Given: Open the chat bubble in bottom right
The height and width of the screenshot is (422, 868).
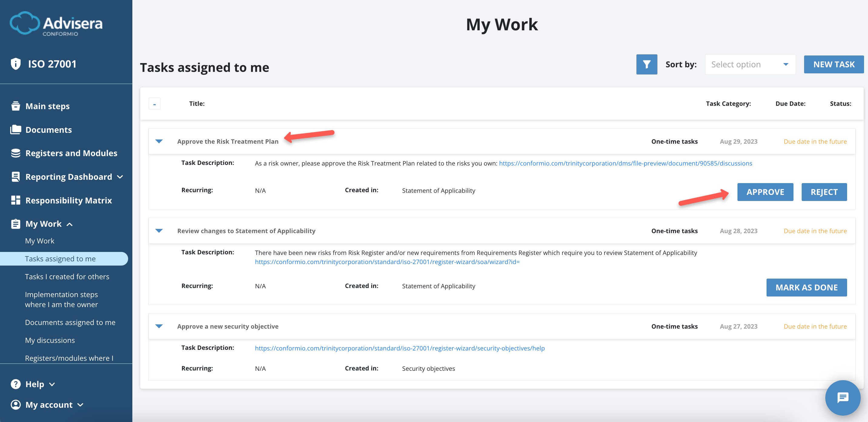Looking at the screenshot, I should [843, 398].
